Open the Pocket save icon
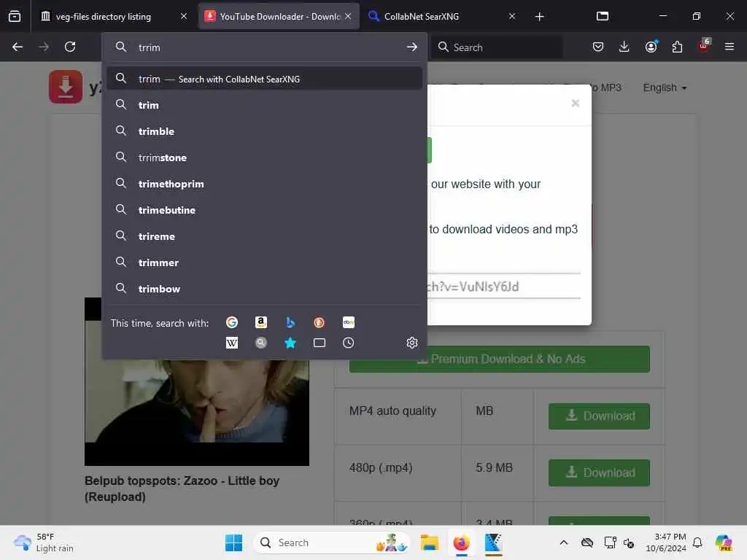This screenshot has width=747, height=560. [x=598, y=47]
